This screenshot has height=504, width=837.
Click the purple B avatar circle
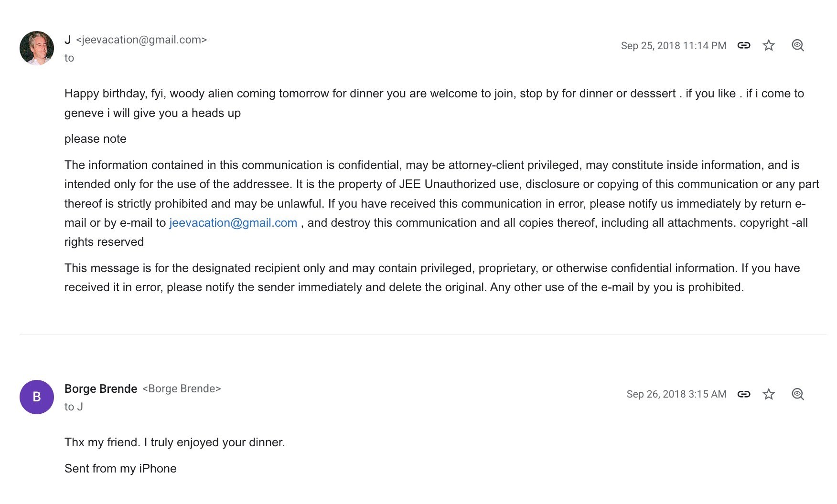(x=37, y=397)
